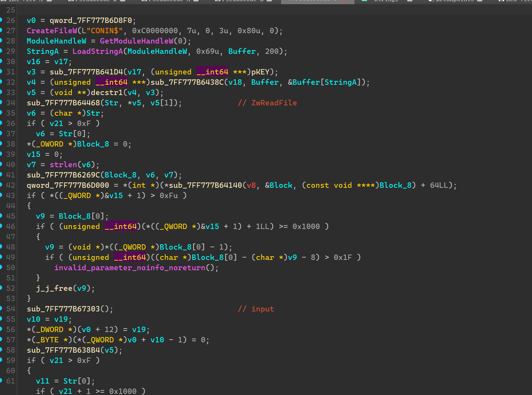Toggle breakpoint dot on line 34

coord(1,102)
